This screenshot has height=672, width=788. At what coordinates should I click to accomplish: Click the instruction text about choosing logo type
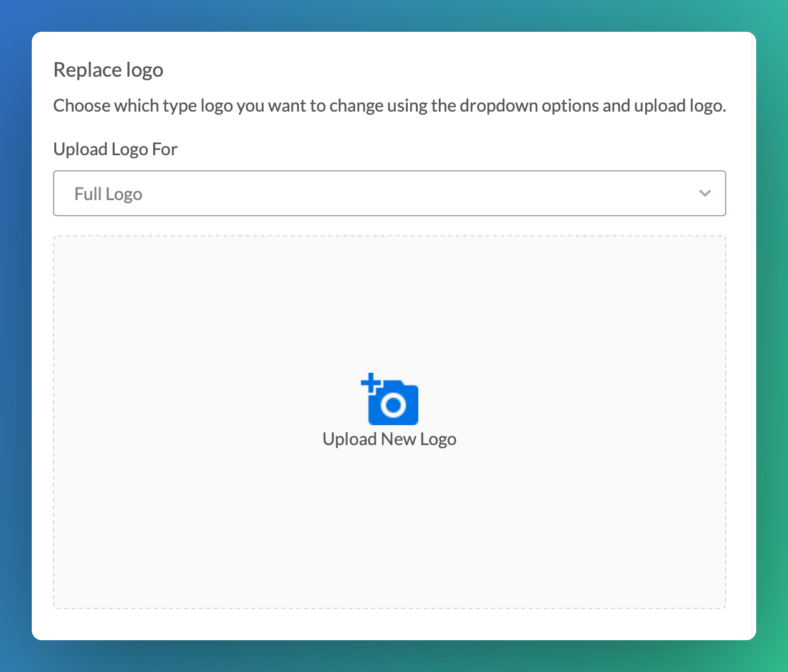(389, 106)
